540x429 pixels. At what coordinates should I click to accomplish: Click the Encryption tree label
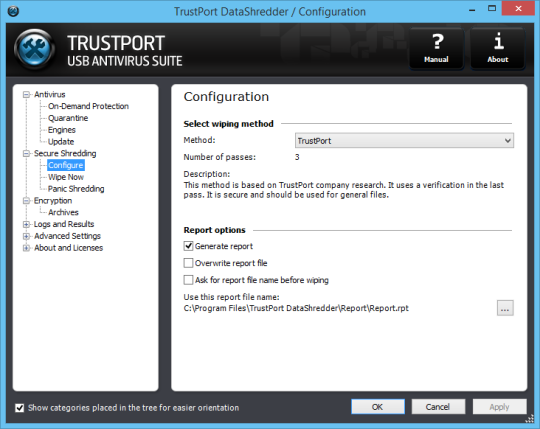(53, 201)
